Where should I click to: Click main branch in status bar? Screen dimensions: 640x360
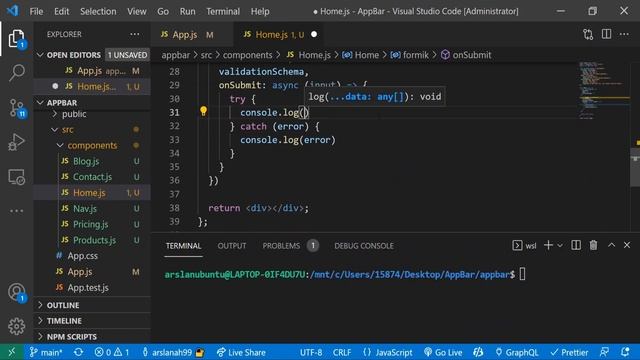pos(46,352)
